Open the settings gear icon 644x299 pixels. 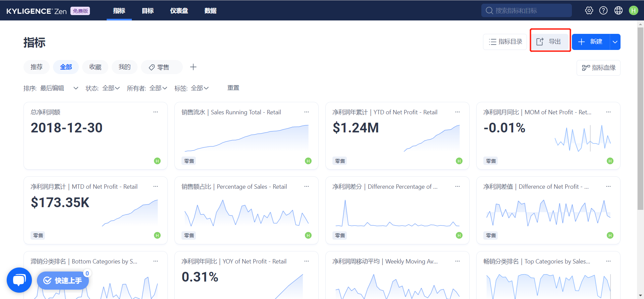589,10
